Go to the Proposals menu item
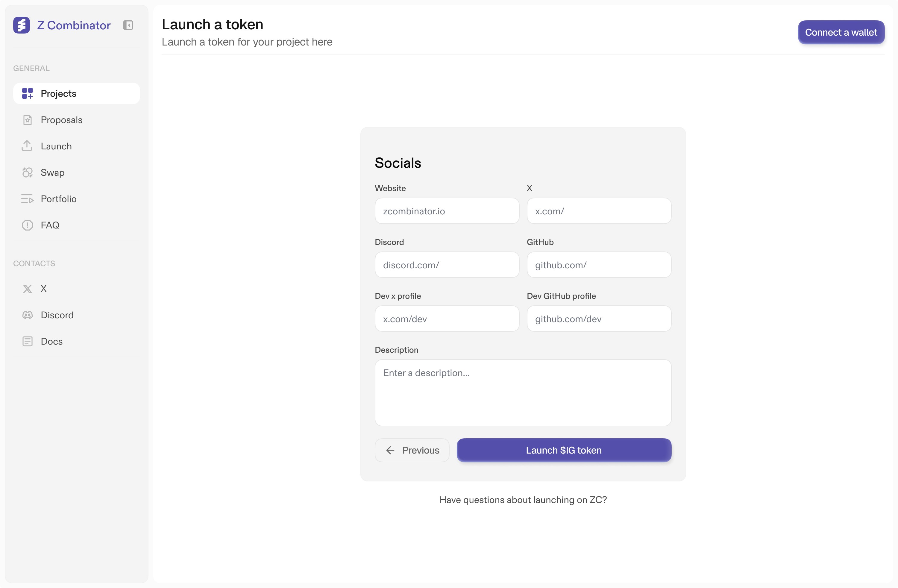 point(61,120)
